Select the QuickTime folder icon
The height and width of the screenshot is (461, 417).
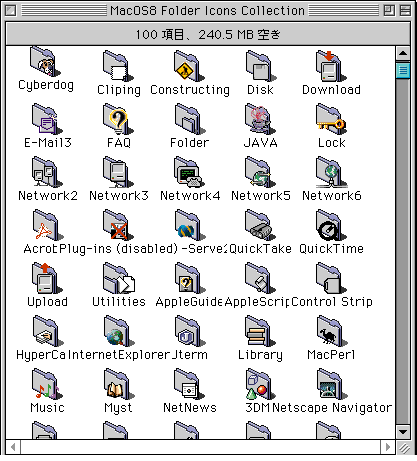pos(331,225)
